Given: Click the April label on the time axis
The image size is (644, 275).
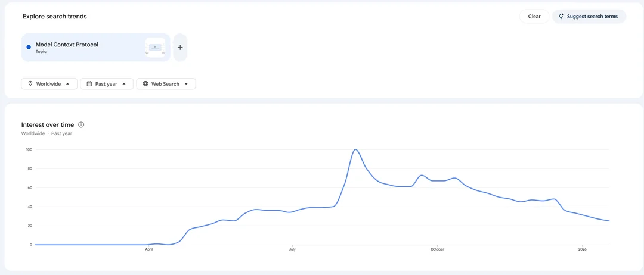Looking at the screenshot, I should (148, 249).
